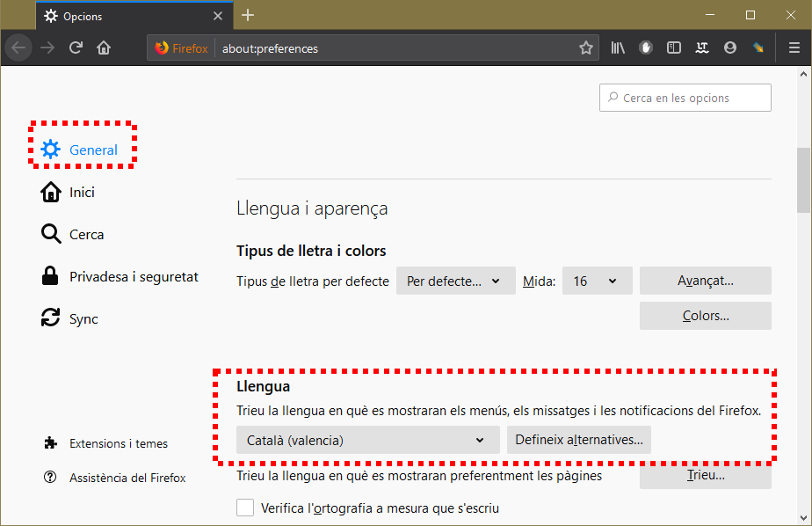The image size is (812, 526).
Task: Click the Avançat... button
Action: (x=706, y=281)
